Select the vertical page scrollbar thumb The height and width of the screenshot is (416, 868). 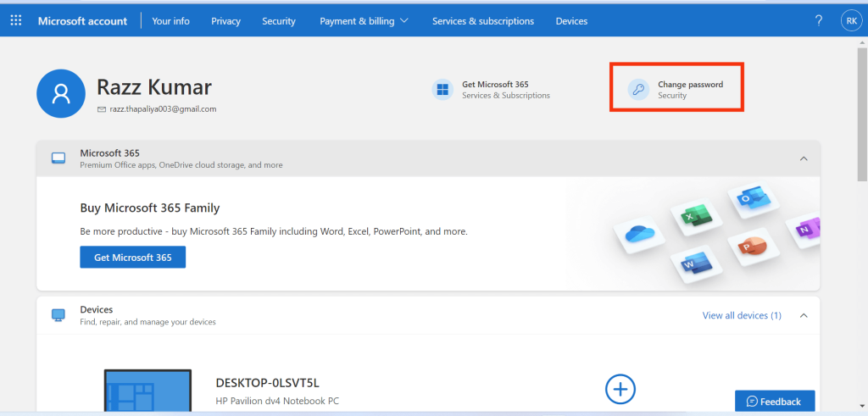(x=862, y=114)
